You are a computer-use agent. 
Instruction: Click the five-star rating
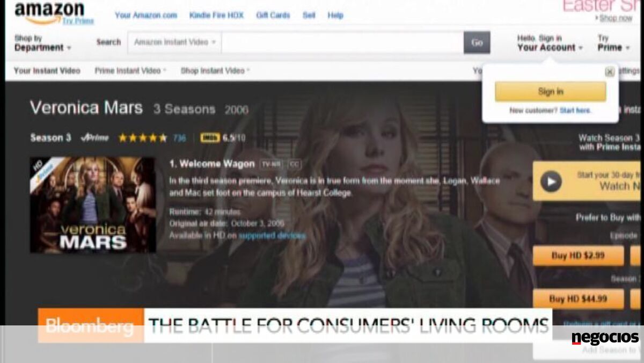(143, 138)
